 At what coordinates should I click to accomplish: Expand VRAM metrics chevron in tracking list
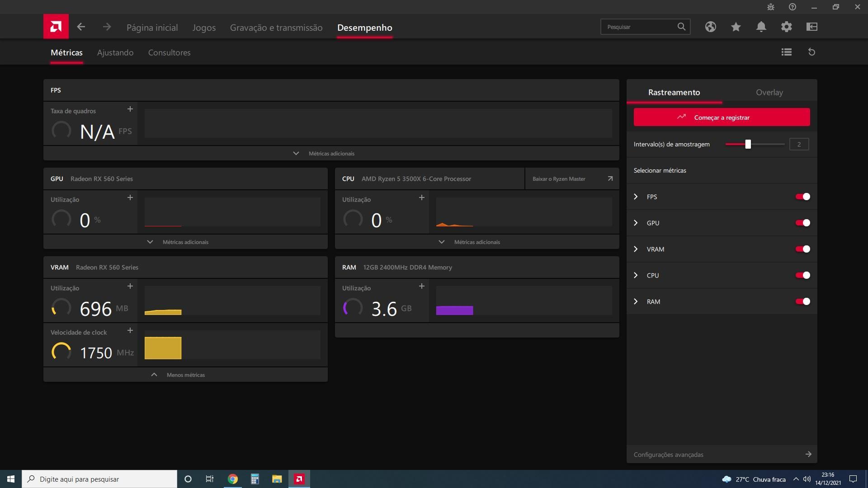pos(636,249)
